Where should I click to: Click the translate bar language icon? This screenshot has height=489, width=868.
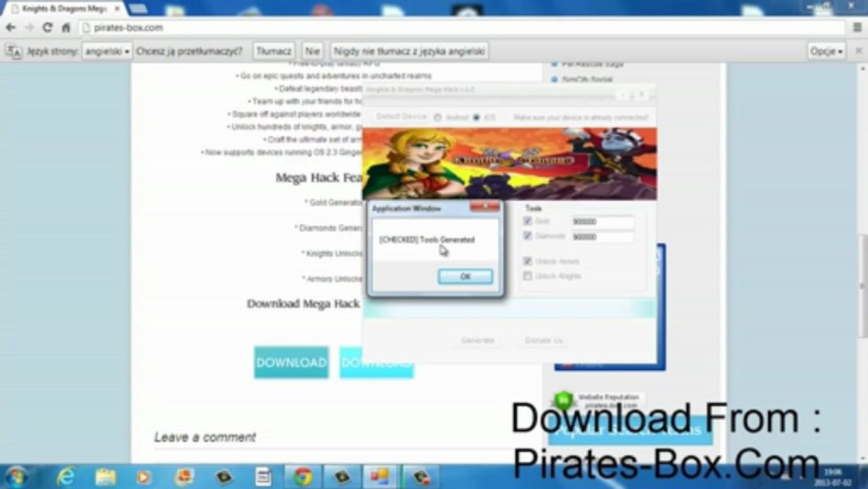click(14, 51)
